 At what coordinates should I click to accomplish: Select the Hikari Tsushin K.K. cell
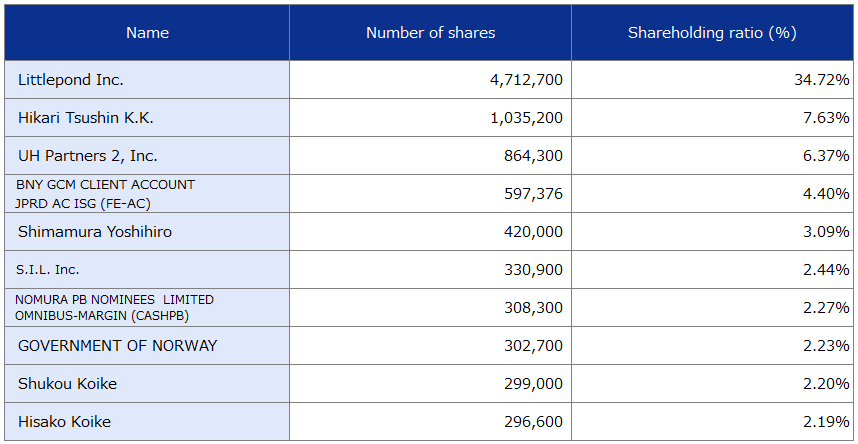tap(147, 118)
